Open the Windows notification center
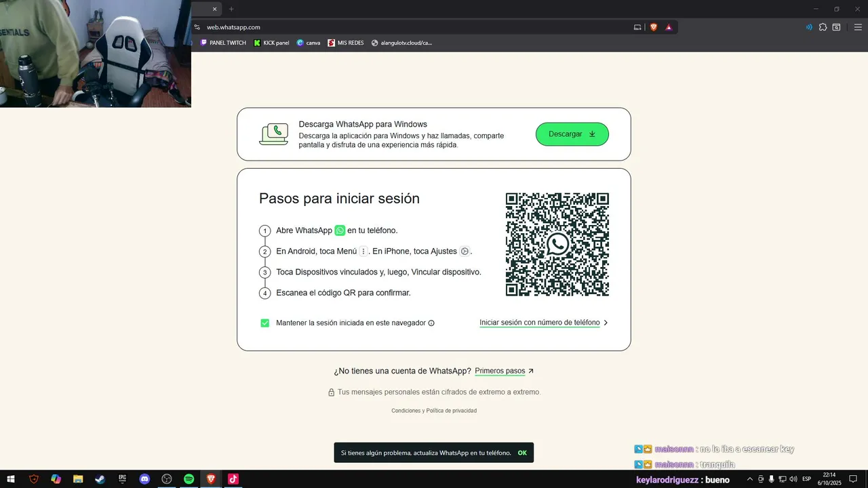 tap(853, 479)
